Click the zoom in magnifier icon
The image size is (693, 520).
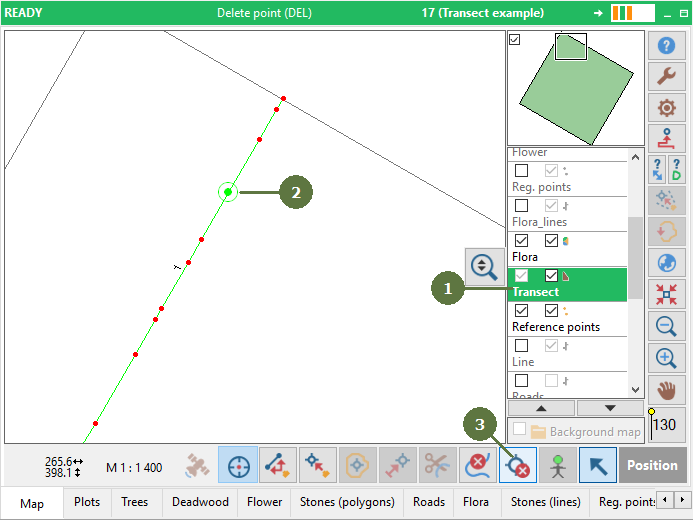666,358
